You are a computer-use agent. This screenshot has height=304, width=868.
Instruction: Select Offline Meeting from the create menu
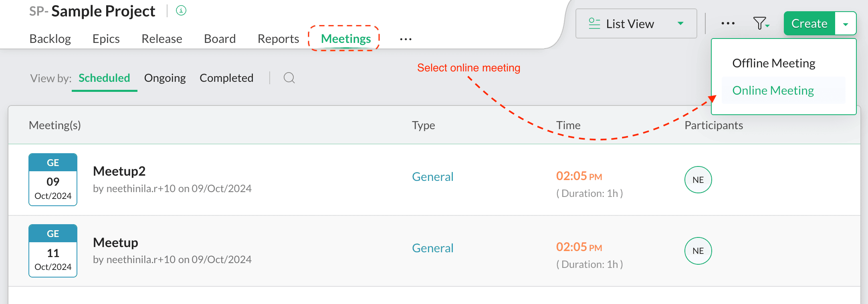point(774,63)
